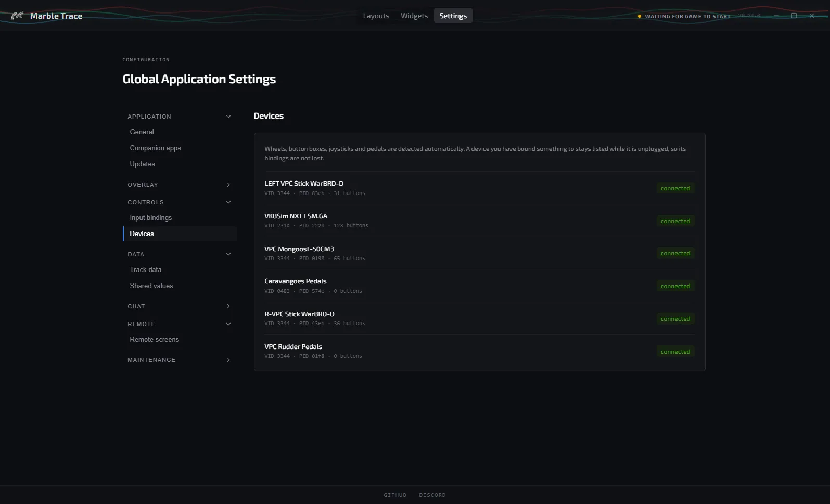Click the Caravangoes Pedals device name
The height and width of the screenshot is (504, 830).
(296, 281)
